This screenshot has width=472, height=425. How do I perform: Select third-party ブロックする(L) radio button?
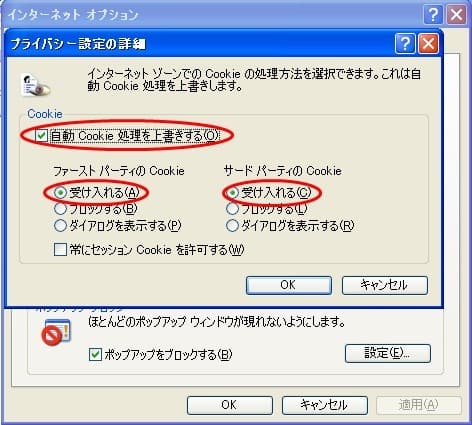(x=232, y=209)
